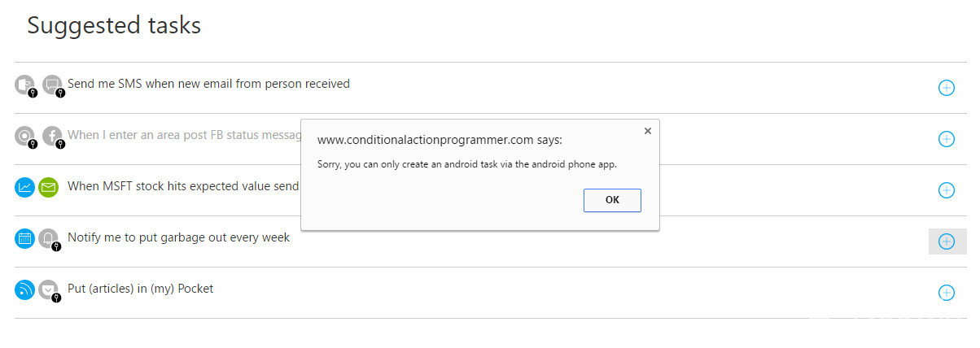Add the FB status area task
The width and height of the screenshot is (980, 348).
946,138
